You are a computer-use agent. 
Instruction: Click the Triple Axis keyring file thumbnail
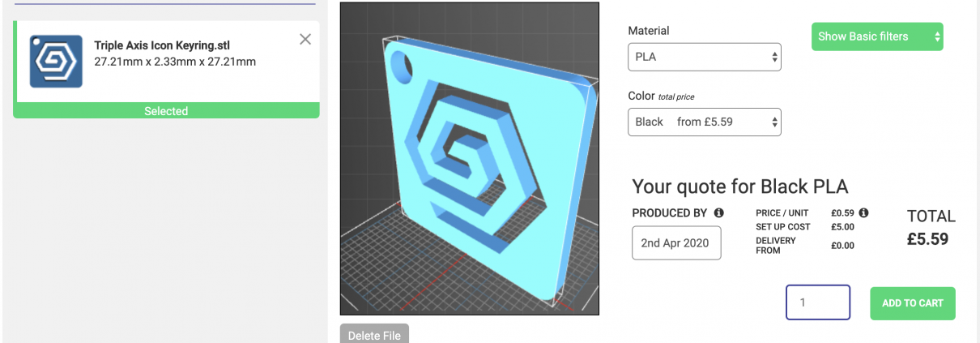[56, 62]
